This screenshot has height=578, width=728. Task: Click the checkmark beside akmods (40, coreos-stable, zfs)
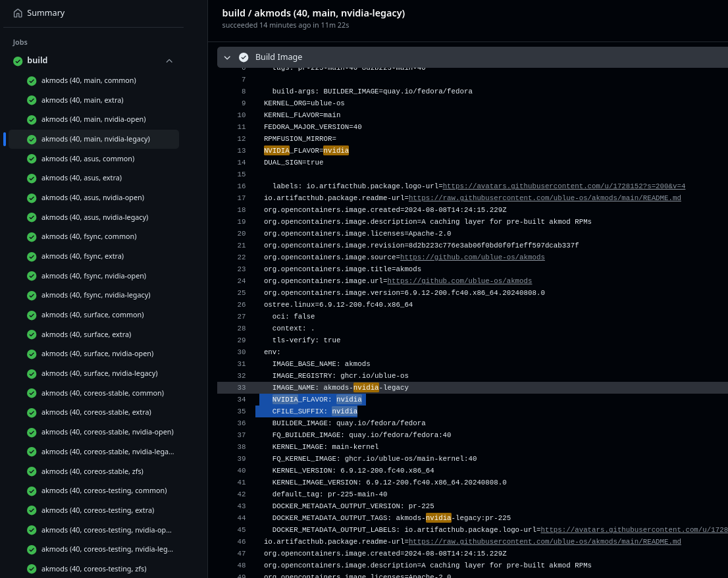coord(32,471)
